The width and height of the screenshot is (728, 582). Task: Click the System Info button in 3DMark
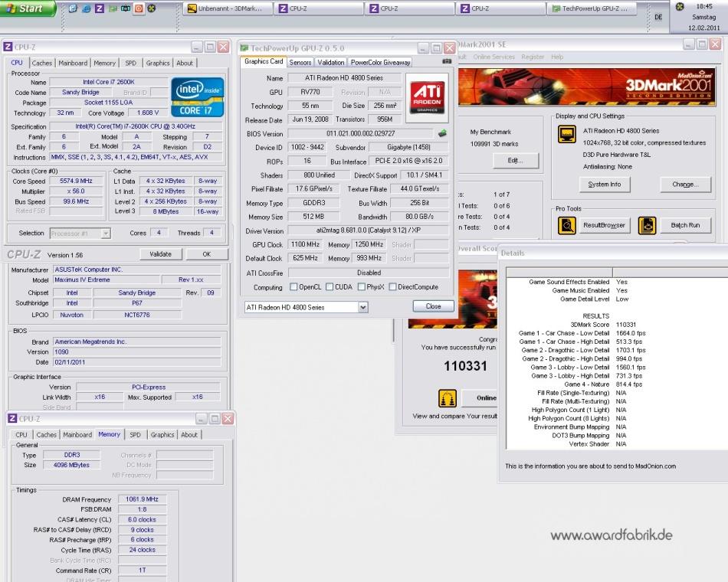click(605, 185)
